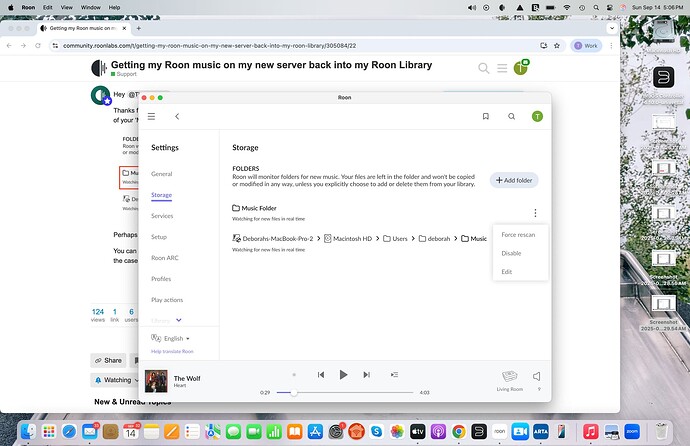Viewport: 690px width, 446px height.
Task: Click the search icon in Roon
Action: click(x=511, y=117)
